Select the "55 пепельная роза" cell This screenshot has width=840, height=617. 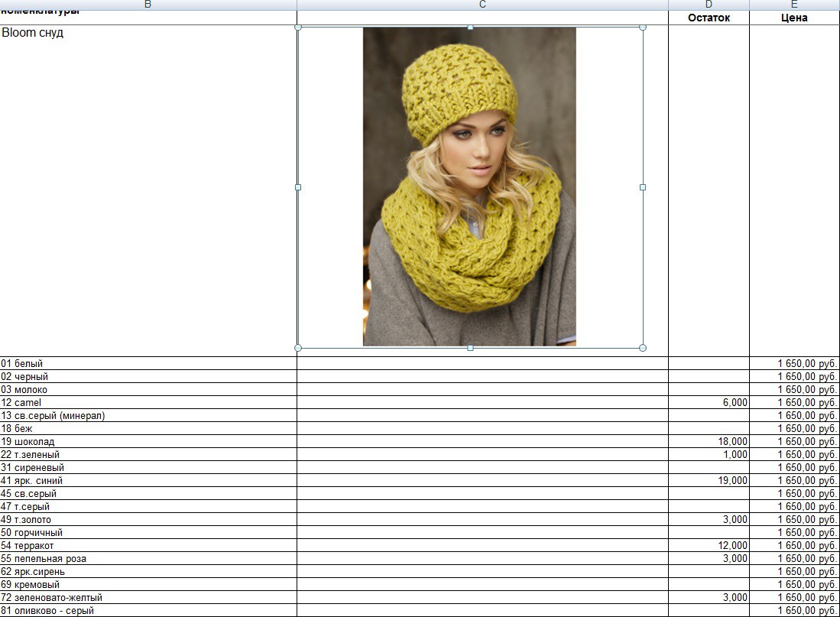148,559
